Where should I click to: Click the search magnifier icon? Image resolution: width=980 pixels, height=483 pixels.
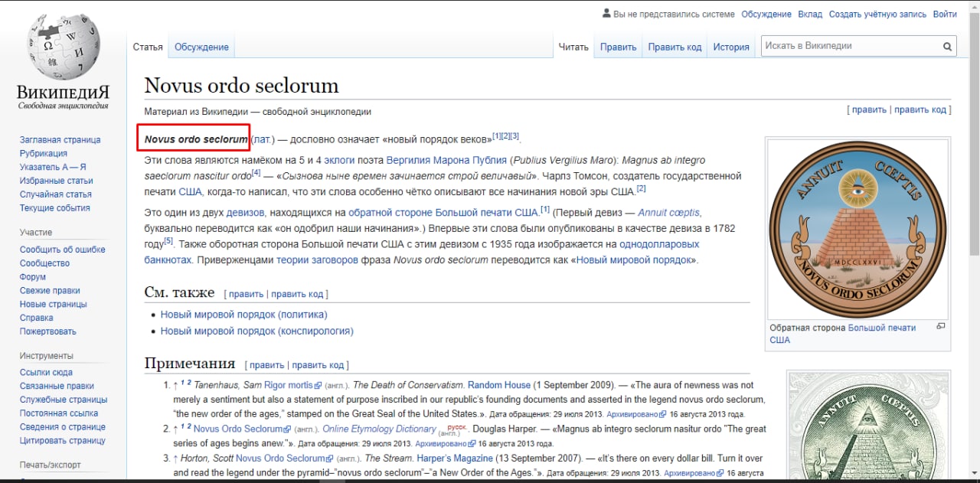pyautogui.click(x=948, y=47)
